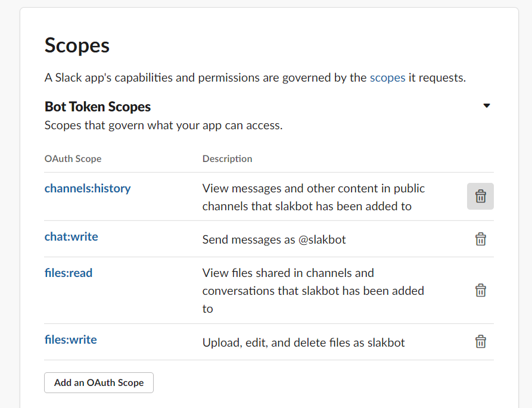The height and width of the screenshot is (408, 532).
Task: Click the main Scopes page title
Action: click(77, 46)
